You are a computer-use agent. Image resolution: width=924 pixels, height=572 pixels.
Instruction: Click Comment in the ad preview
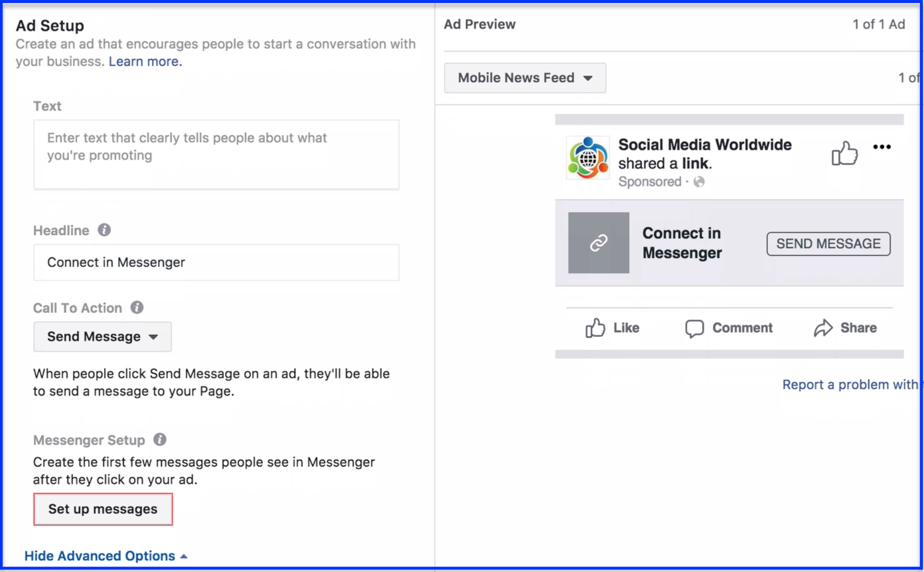729,328
